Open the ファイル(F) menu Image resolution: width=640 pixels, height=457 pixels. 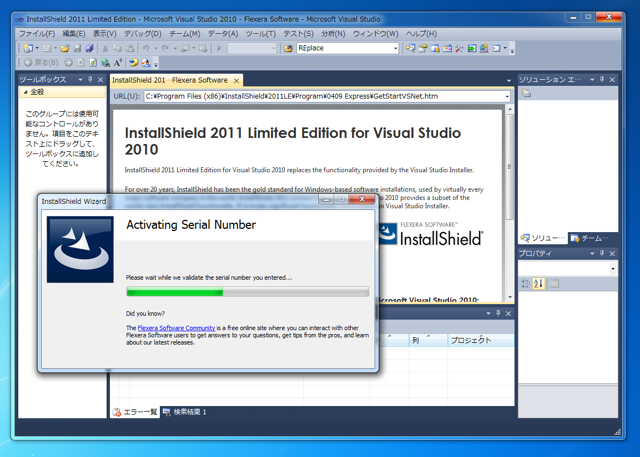37,34
